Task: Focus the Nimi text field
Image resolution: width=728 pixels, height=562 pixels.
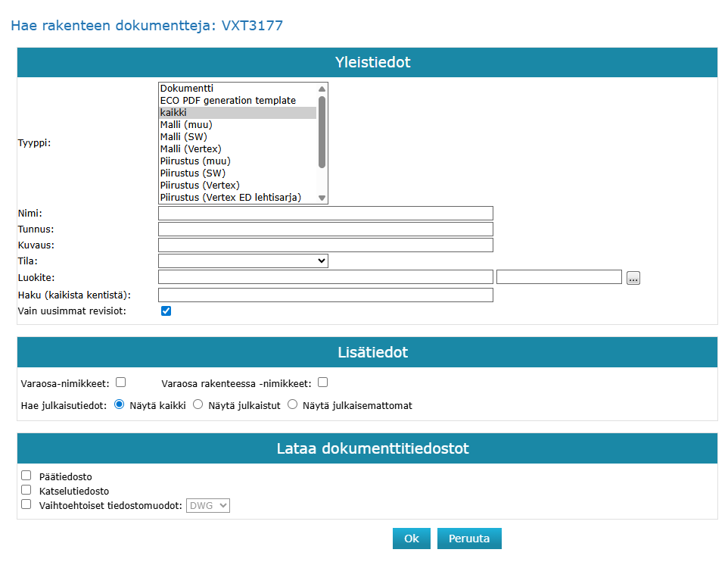Action: (x=325, y=214)
